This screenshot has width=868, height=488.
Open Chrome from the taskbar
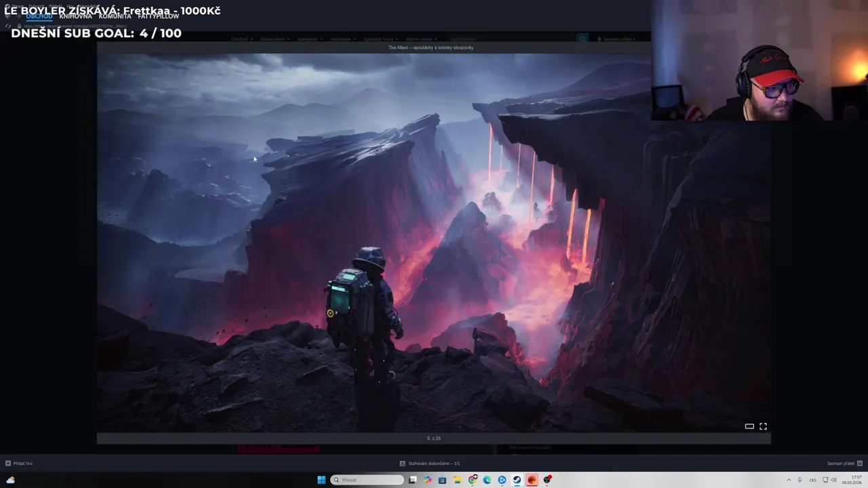click(472, 480)
